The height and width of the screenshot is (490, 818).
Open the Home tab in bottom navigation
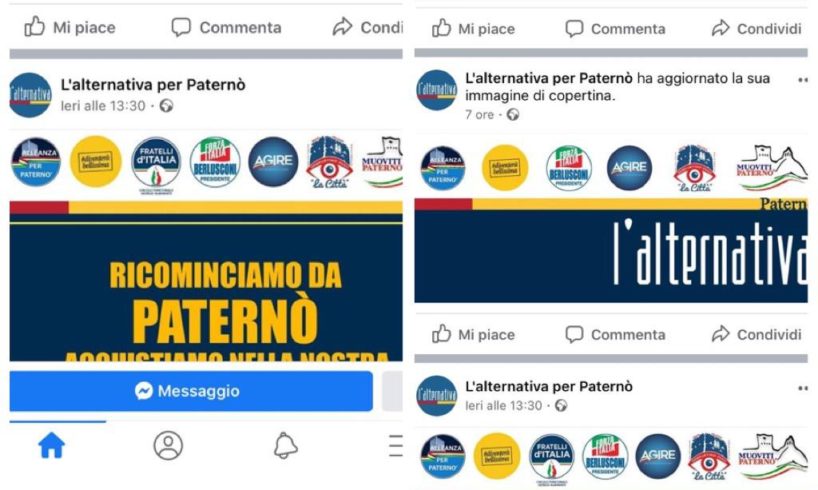pos(52,446)
